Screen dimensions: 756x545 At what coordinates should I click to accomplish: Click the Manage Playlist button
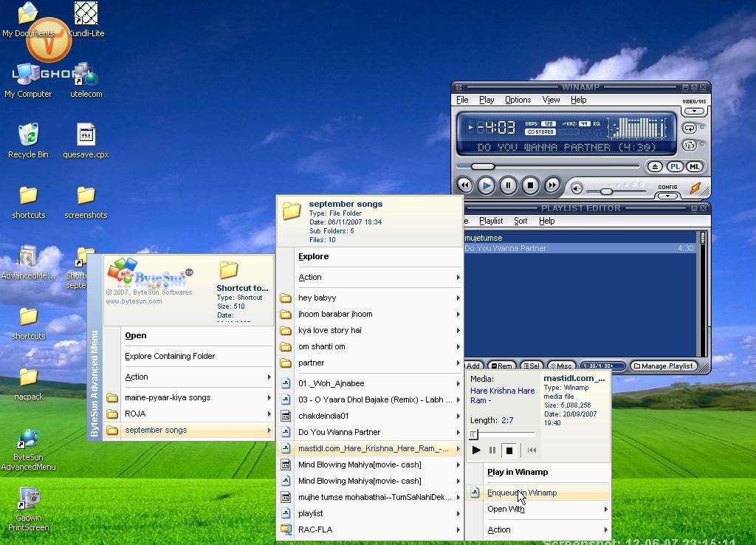pos(664,366)
